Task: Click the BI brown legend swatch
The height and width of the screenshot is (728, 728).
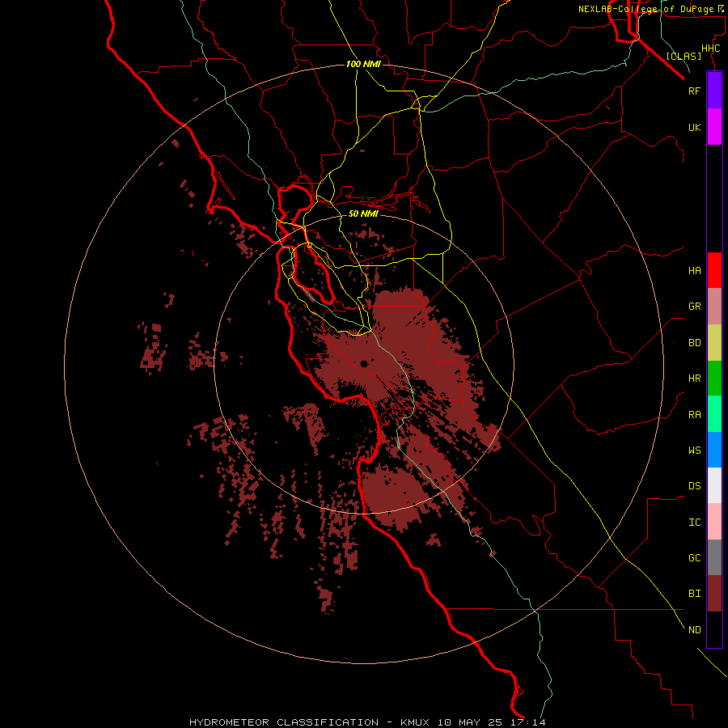Action: tap(714, 594)
